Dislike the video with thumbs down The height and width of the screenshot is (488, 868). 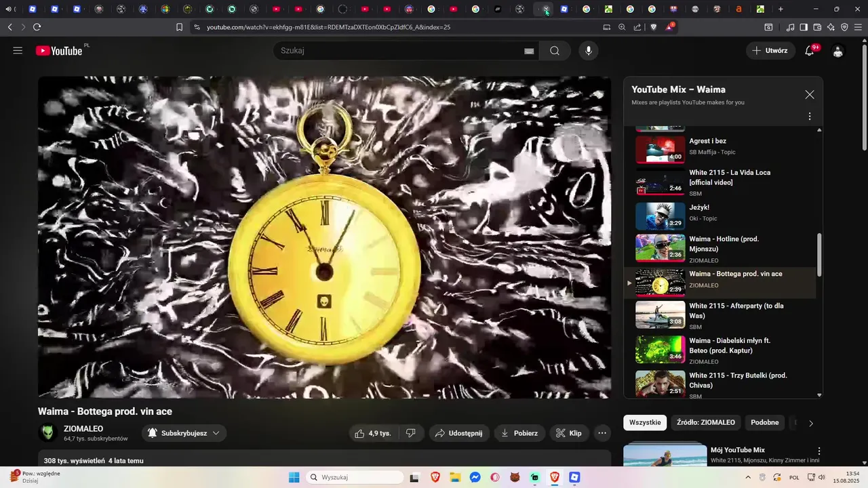point(411,433)
